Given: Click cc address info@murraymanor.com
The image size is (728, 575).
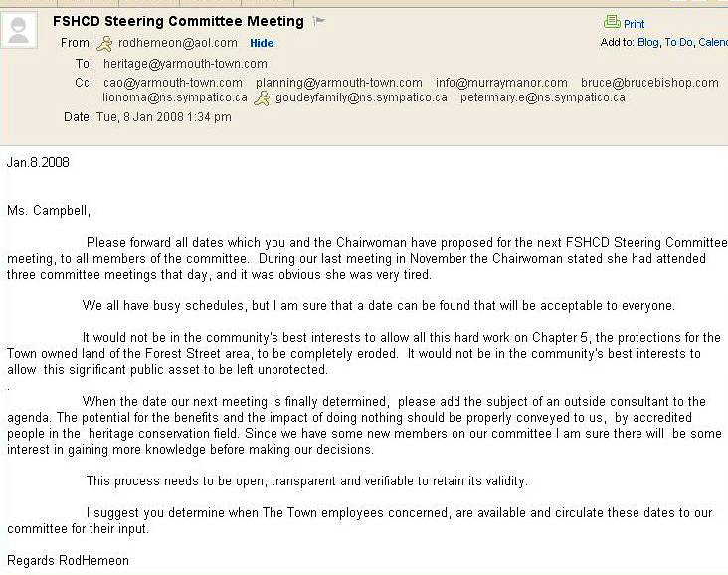Looking at the screenshot, I should (501, 83).
